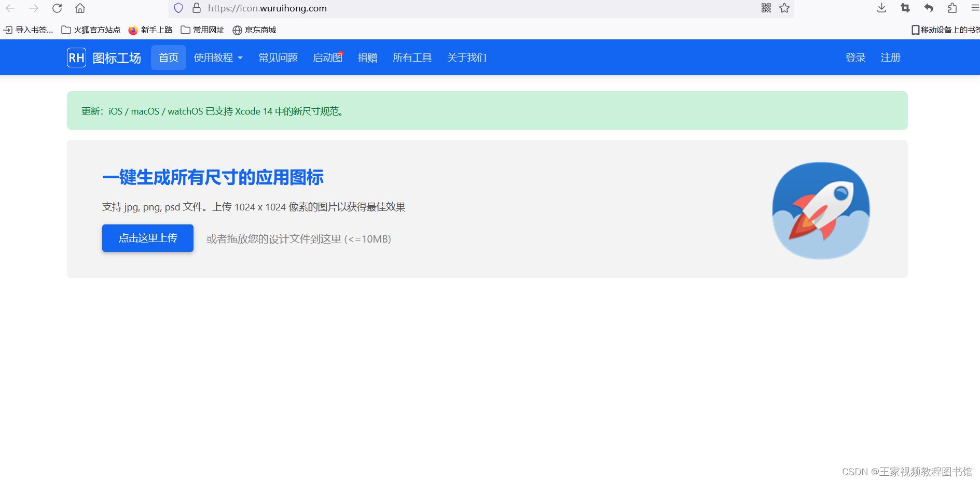Screen dimensions: 980x482
Task: Click the 注册 registration link
Action: [890, 58]
